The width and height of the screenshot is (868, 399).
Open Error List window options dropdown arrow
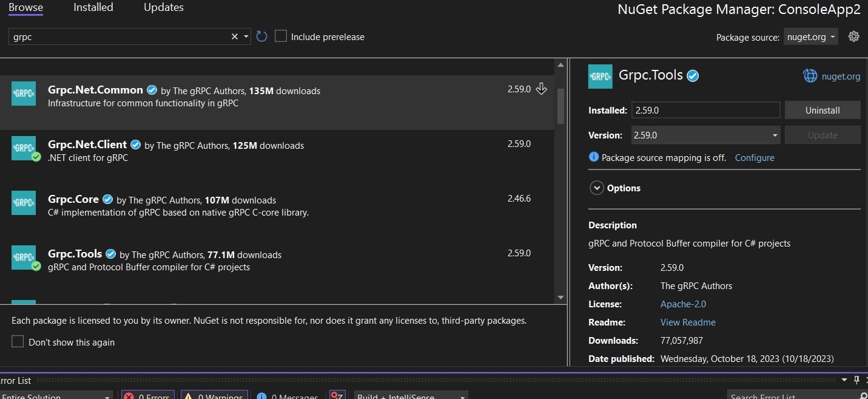click(x=844, y=380)
